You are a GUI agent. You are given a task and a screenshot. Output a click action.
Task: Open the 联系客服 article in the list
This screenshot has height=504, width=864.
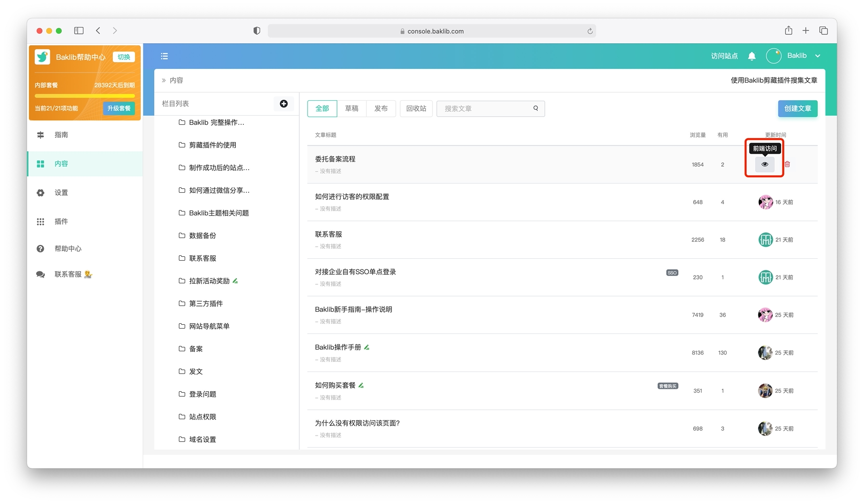[328, 234]
